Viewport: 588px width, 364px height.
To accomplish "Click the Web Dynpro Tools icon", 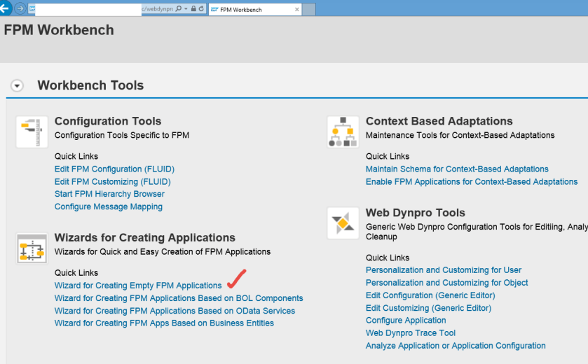I will (x=343, y=223).
